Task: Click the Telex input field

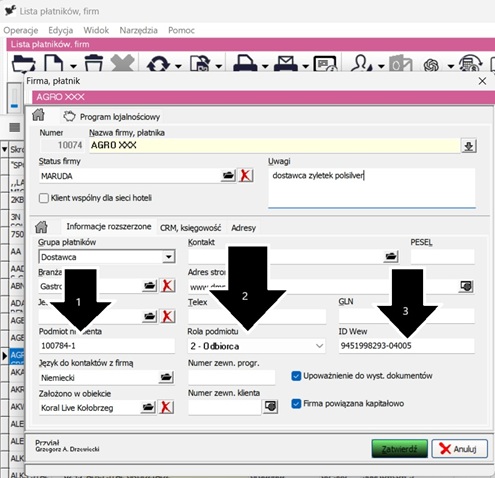Action: (x=257, y=316)
